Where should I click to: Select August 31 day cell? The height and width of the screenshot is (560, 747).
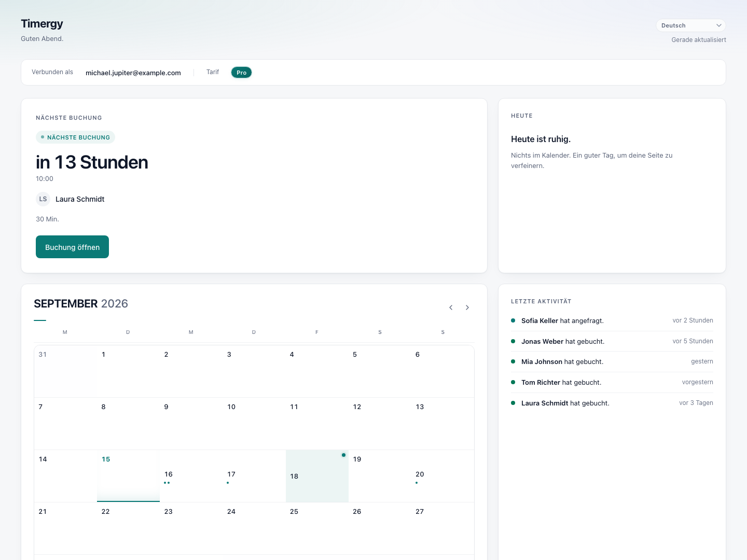click(65, 371)
